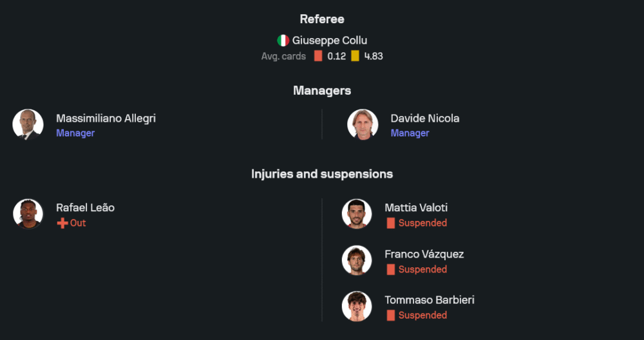Click the red card icon under Mattia Valoti

point(390,223)
